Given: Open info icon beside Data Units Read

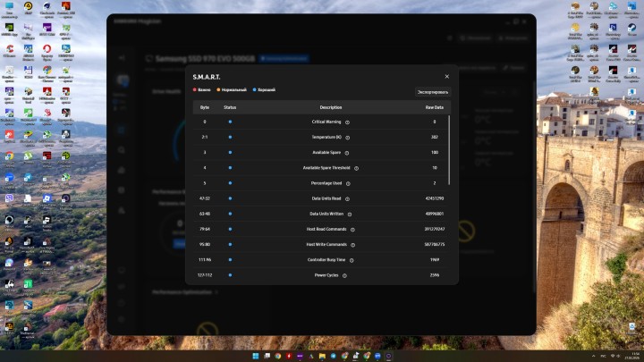Looking at the screenshot, I should pos(347,198).
